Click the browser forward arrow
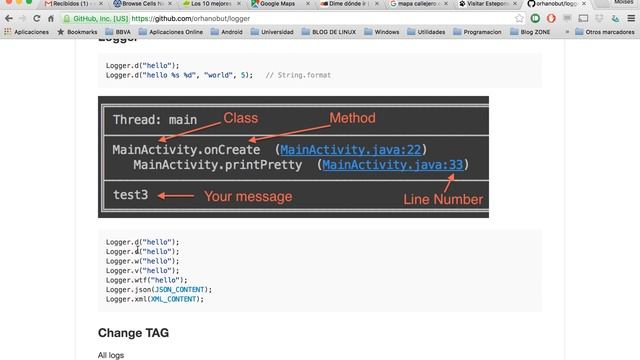 (22, 18)
